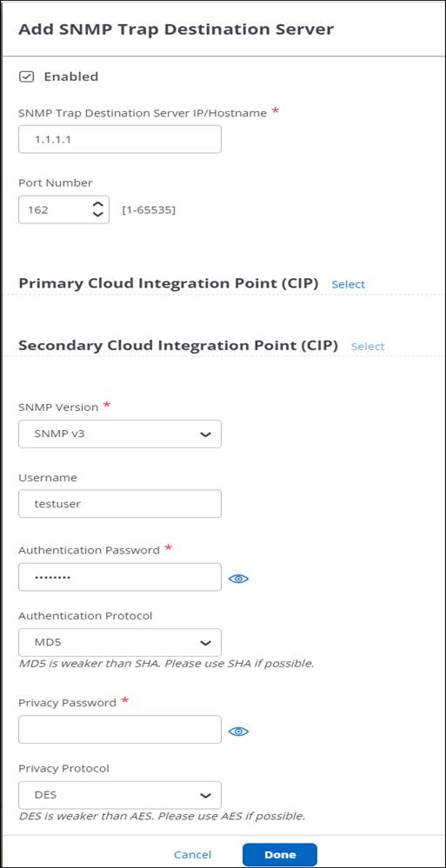446x868 pixels.
Task: Open the SNMP Version dropdown
Action: [x=120, y=434]
